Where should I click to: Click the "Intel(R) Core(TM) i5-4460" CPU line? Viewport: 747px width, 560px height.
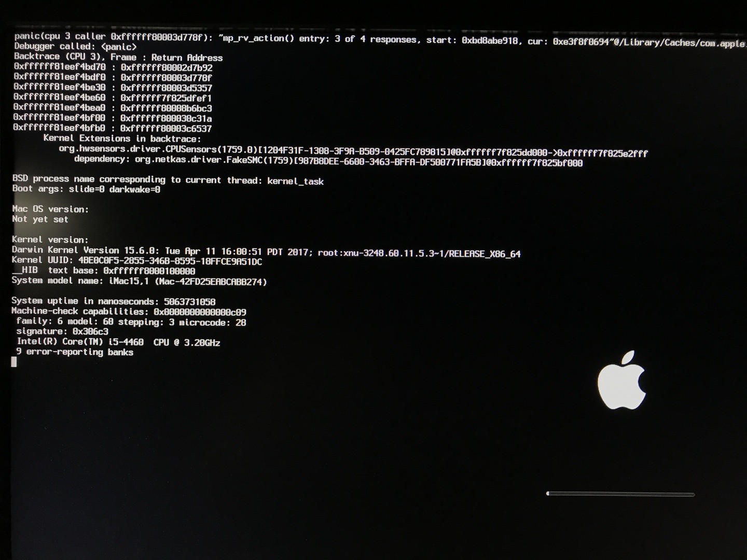point(118,342)
